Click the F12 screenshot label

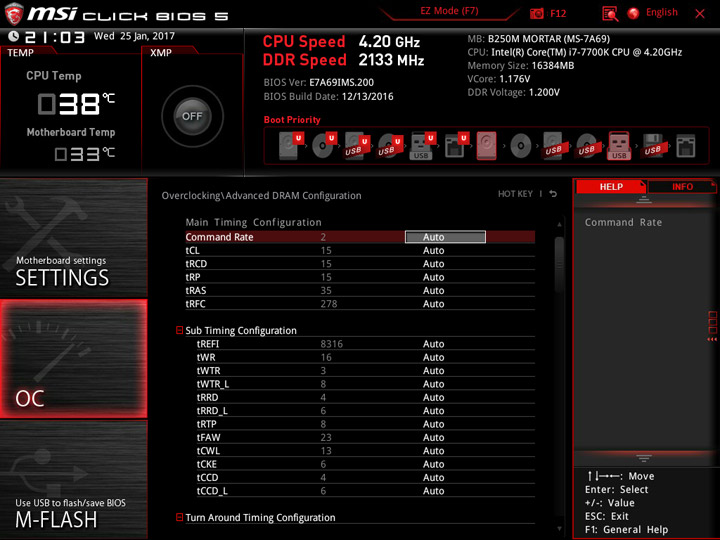click(x=558, y=13)
